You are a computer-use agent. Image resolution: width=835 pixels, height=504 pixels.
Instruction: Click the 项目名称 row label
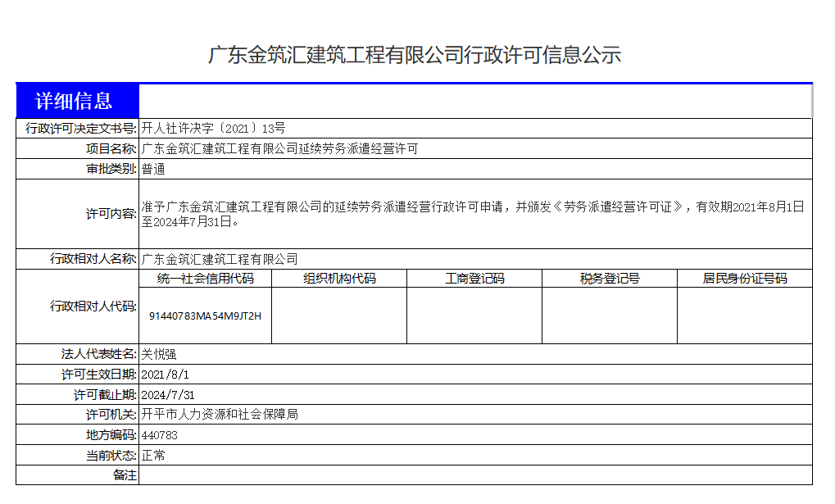[x=105, y=148]
